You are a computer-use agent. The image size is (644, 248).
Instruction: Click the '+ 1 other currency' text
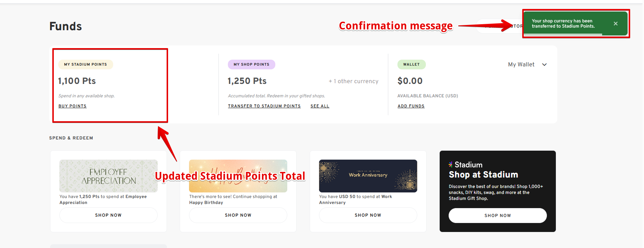353,81
